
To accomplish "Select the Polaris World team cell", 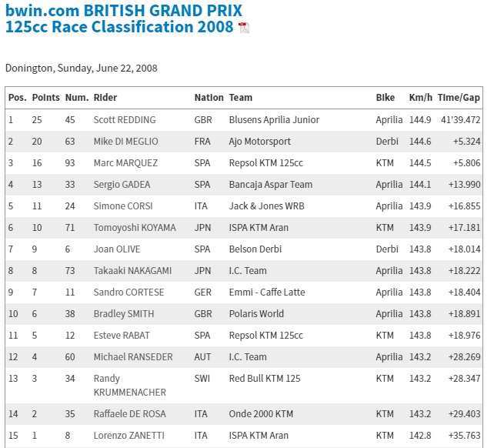I will [256, 314].
